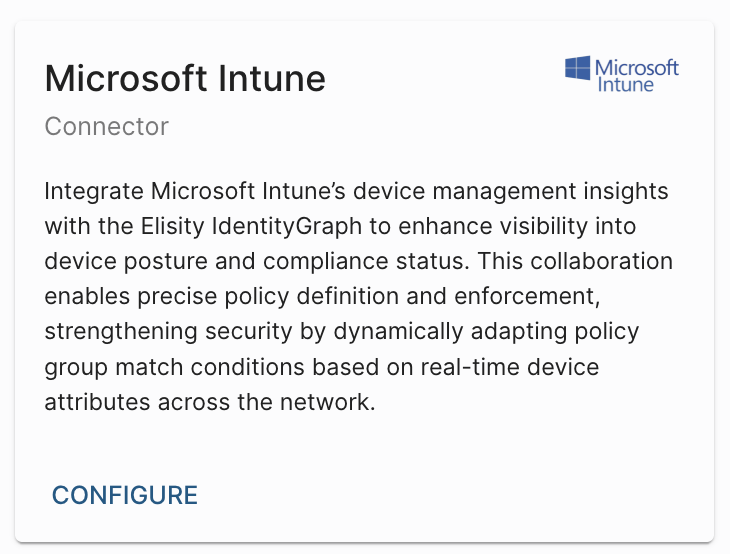Image resolution: width=730 pixels, height=554 pixels.
Task: Select the "Microsoft Intune" card heading
Action: point(186,78)
